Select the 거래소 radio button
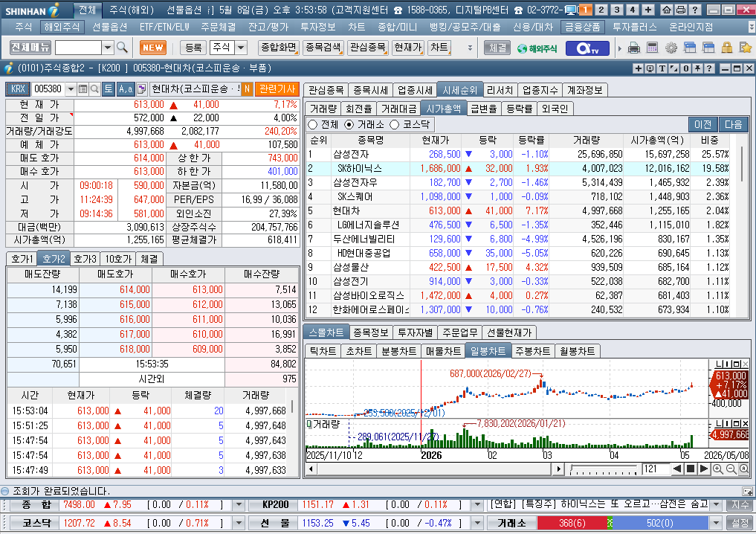The image size is (756, 534). pos(349,124)
